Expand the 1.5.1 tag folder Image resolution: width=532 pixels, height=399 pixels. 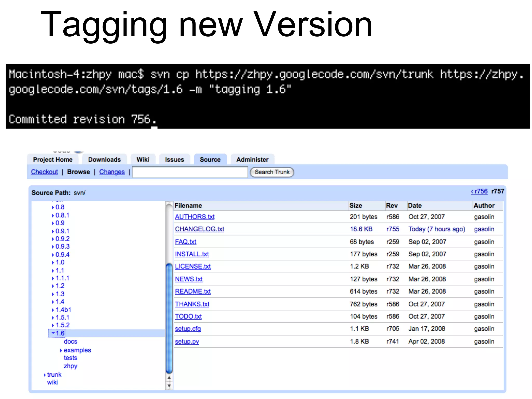(53, 318)
